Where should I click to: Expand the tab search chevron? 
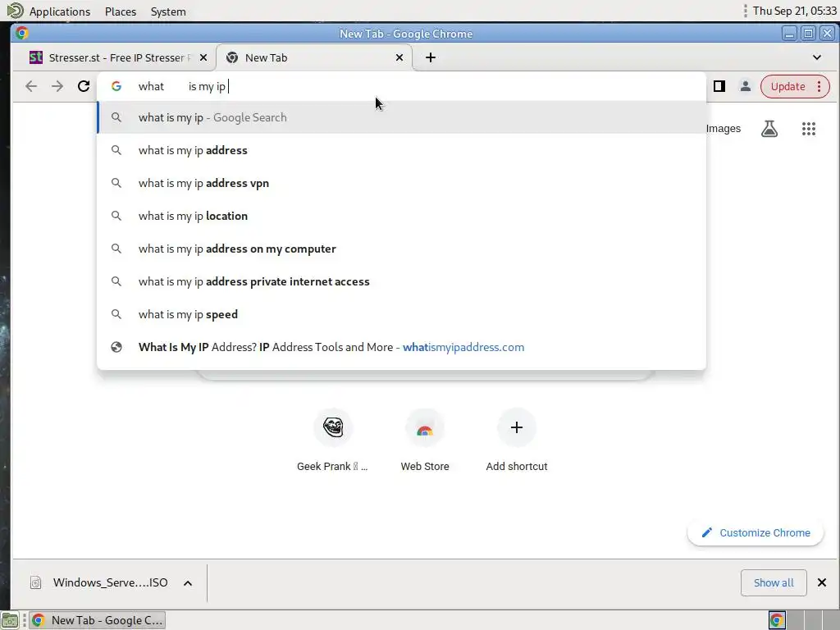tap(816, 57)
